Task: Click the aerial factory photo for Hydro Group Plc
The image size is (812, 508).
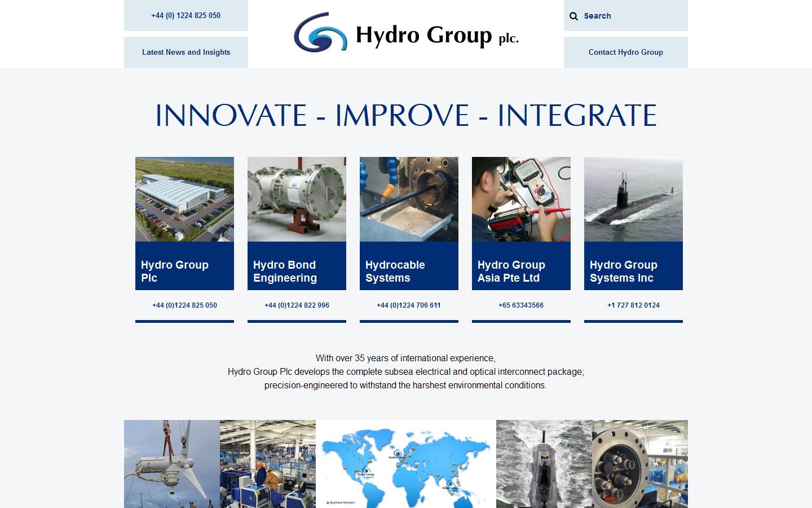Action: click(184, 199)
